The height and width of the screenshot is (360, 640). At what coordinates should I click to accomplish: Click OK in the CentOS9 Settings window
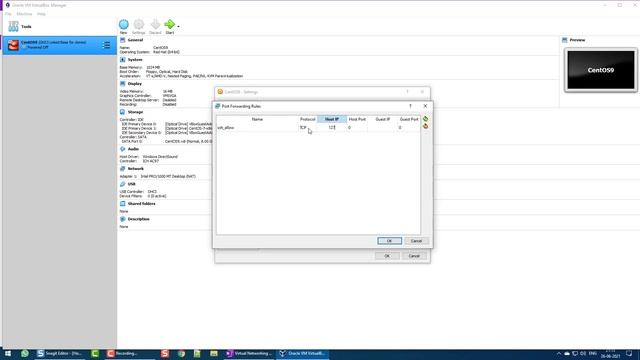(x=387, y=256)
